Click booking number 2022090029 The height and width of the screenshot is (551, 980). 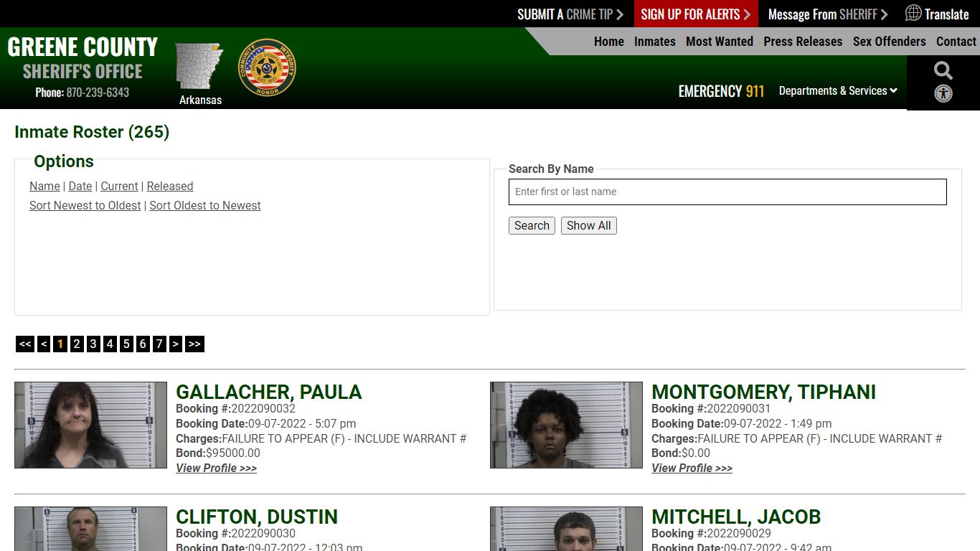click(x=739, y=533)
